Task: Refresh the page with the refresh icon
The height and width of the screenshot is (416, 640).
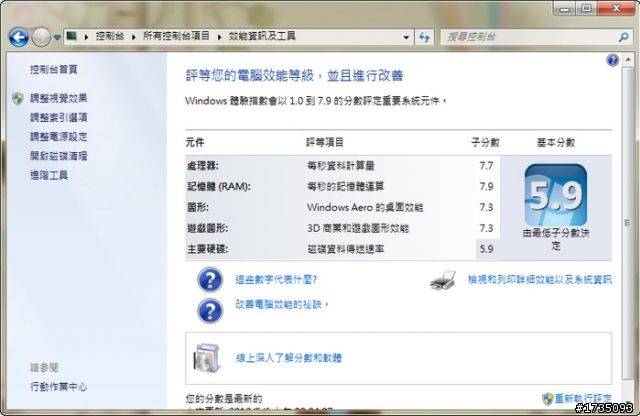Action: (424, 38)
